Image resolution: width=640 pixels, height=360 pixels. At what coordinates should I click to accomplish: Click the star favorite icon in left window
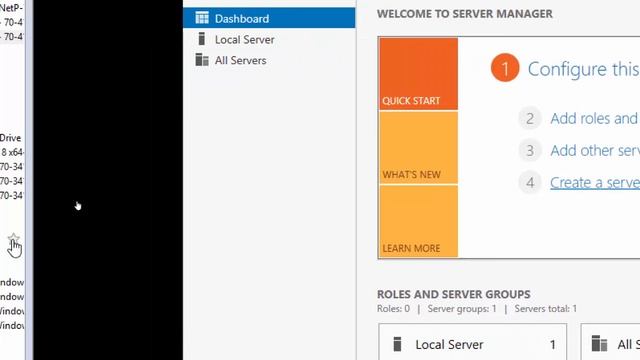(x=13, y=238)
